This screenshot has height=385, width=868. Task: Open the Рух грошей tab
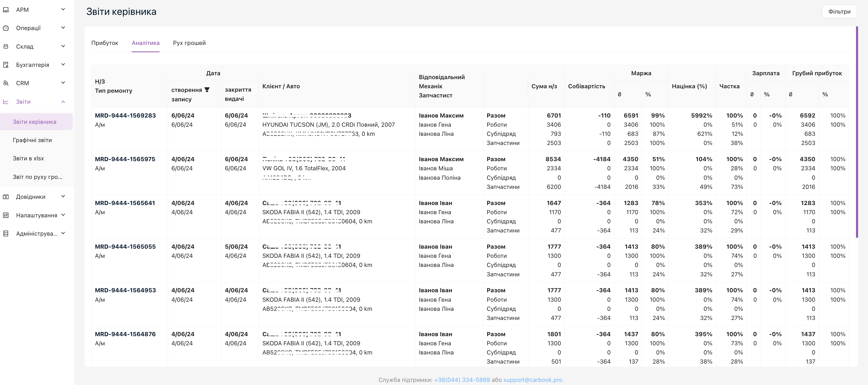(x=189, y=43)
